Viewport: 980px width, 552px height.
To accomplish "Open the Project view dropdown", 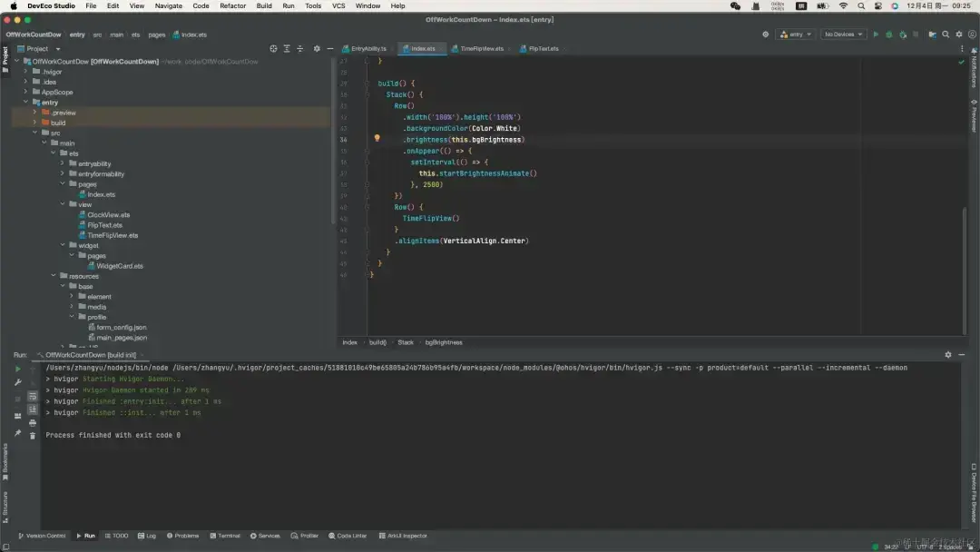I will (x=39, y=48).
